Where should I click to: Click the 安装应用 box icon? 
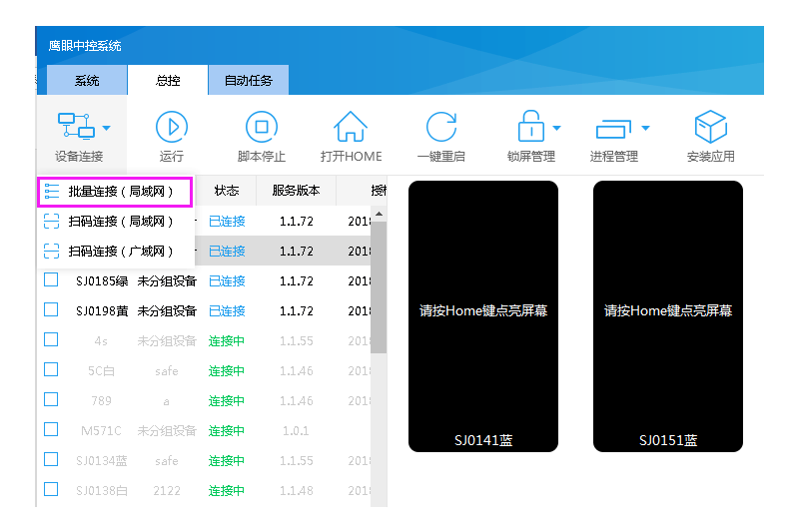(x=710, y=127)
